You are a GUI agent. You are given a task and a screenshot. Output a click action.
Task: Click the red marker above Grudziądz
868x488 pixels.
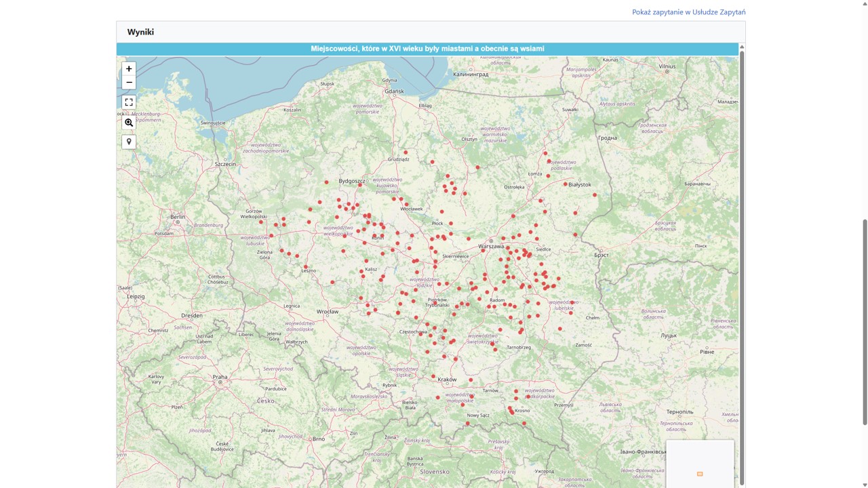(406, 152)
